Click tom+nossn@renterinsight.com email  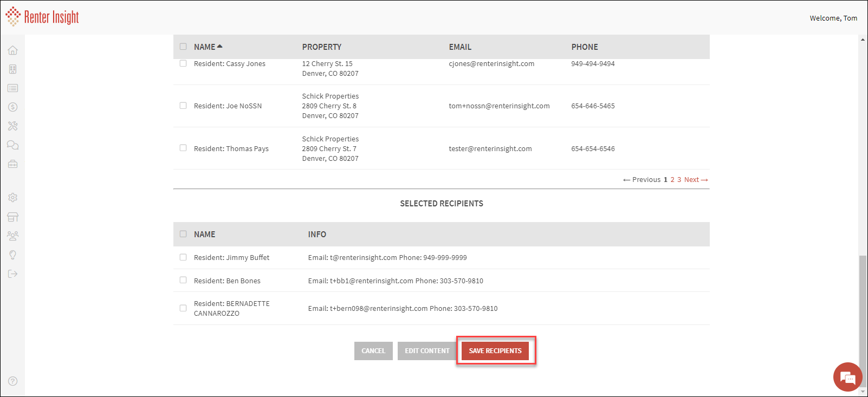click(x=499, y=106)
